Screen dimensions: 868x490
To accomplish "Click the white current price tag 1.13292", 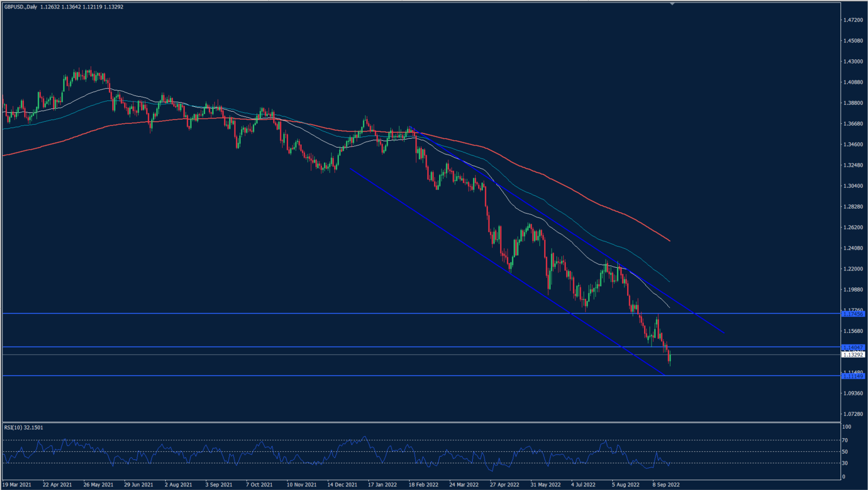I will coord(853,355).
